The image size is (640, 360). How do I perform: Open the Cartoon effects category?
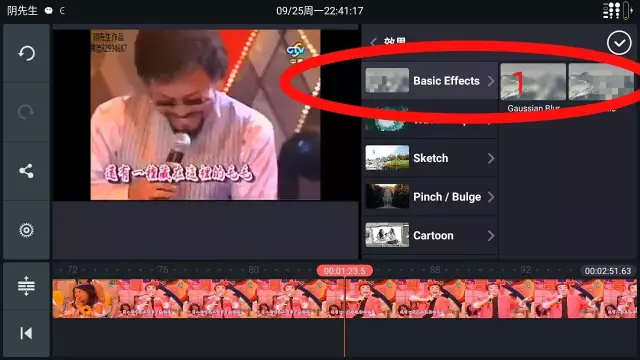click(430, 236)
